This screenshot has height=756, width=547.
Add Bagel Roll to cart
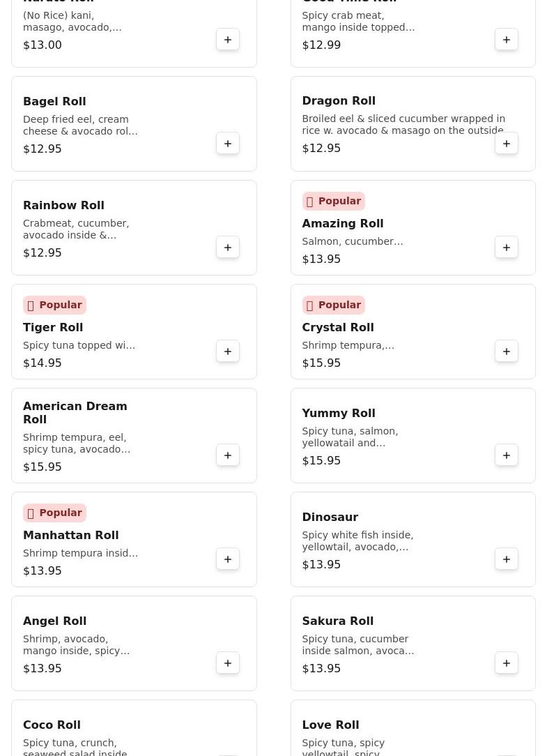pos(228,144)
